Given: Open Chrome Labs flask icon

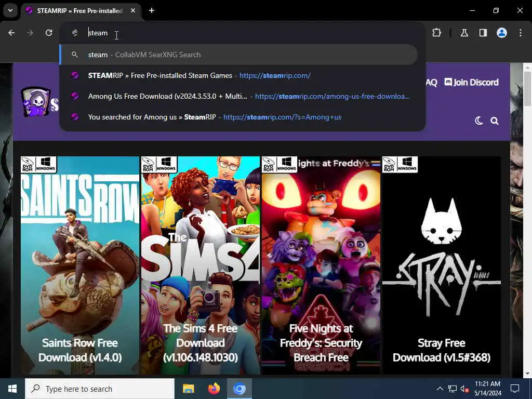Looking at the screenshot, I should (464, 33).
